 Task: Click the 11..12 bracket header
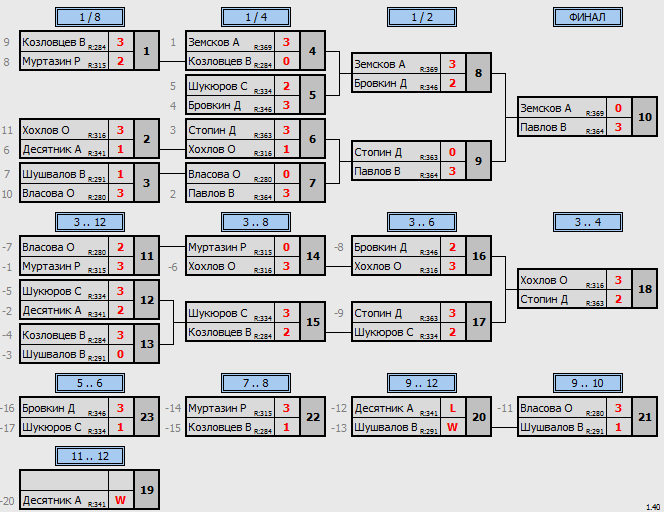pyautogui.click(x=90, y=457)
